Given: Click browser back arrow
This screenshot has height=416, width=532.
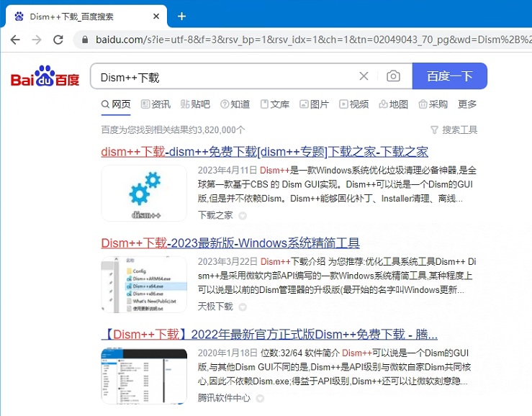Looking at the screenshot, I should (15, 39).
